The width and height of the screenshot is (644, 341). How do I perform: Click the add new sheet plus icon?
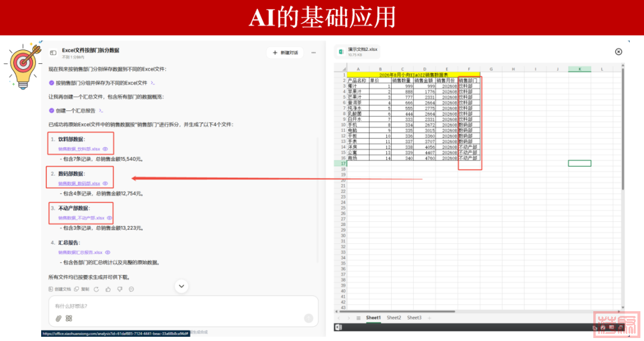tap(429, 318)
